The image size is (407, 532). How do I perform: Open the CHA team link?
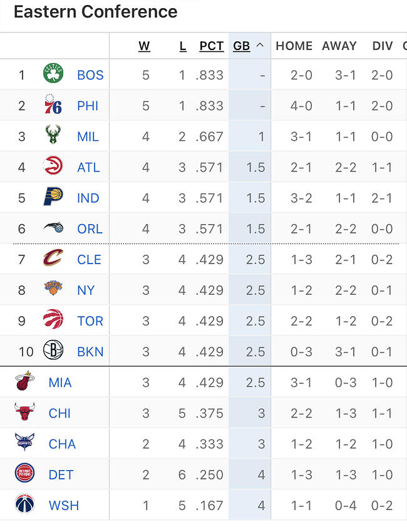(62, 444)
